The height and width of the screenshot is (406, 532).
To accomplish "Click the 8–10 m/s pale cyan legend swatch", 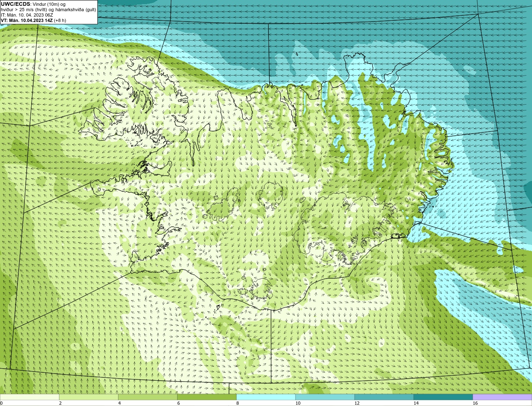I will point(266,397).
